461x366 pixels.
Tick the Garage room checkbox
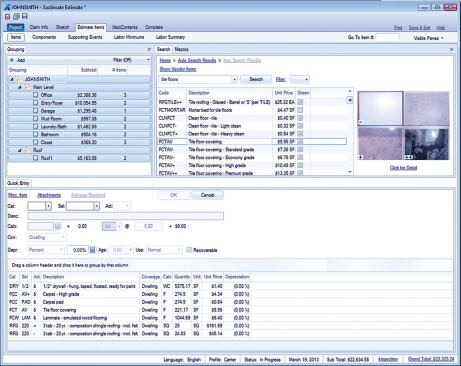tap(36, 111)
